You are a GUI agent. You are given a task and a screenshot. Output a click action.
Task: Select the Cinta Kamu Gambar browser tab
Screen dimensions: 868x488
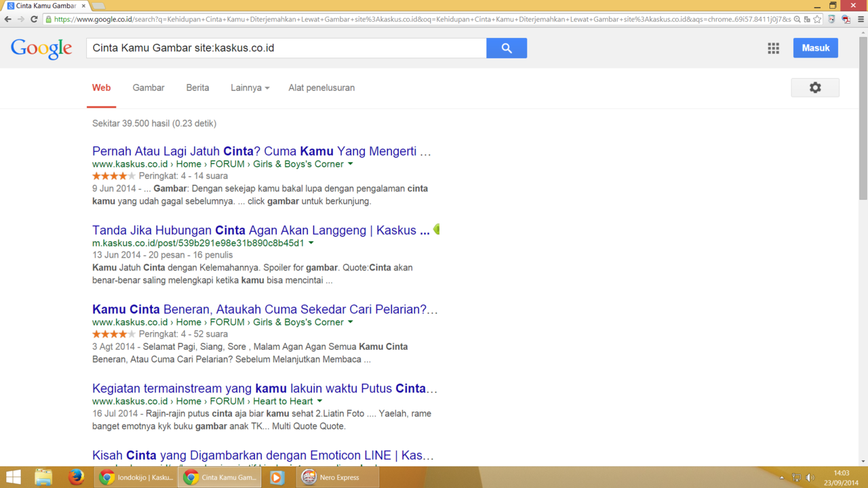pos(45,5)
